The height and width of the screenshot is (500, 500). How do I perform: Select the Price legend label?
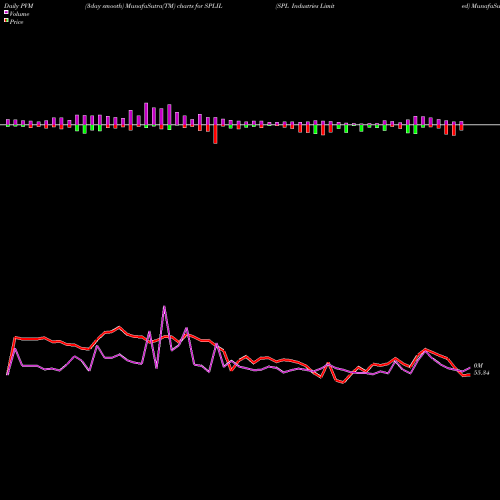16,22
